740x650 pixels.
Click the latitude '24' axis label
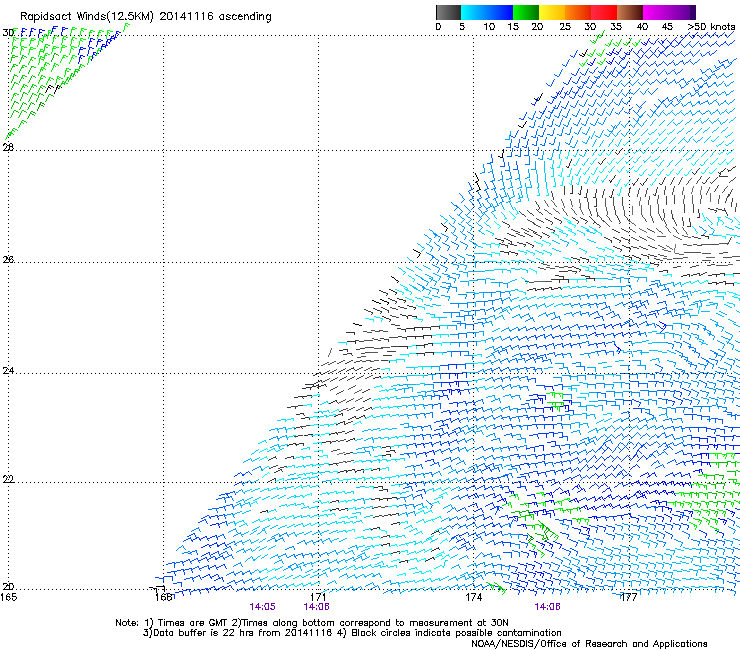point(8,371)
